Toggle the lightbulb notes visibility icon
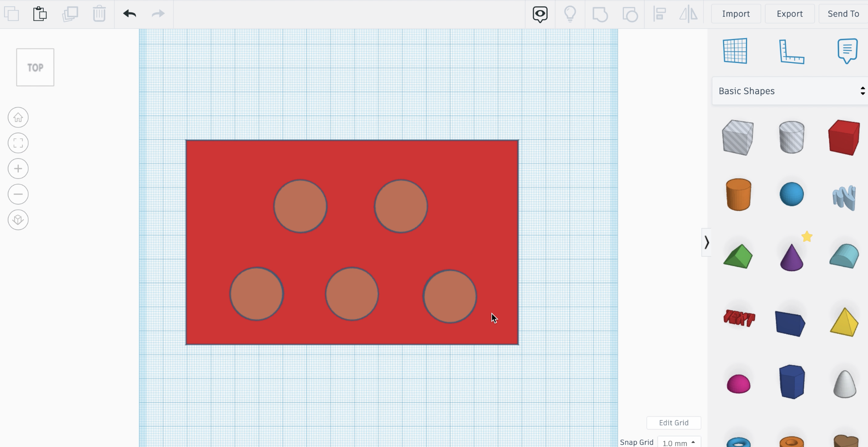868x447 pixels. coord(570,14)
